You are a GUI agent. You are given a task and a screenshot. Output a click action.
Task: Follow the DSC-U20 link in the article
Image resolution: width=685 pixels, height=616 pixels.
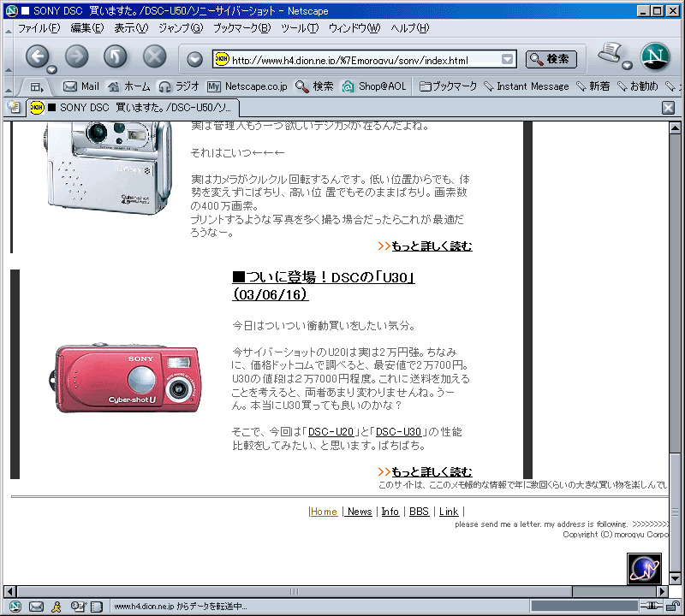point(331,432)
